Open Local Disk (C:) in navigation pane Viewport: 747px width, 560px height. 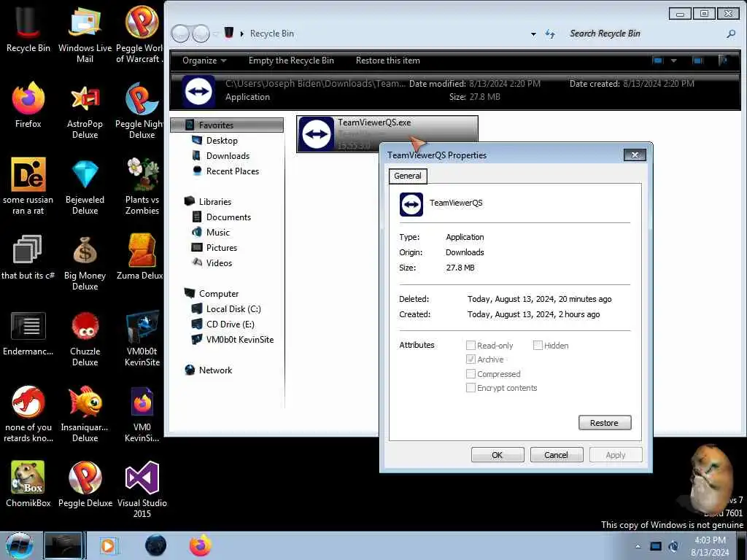(x=233, y=309)
